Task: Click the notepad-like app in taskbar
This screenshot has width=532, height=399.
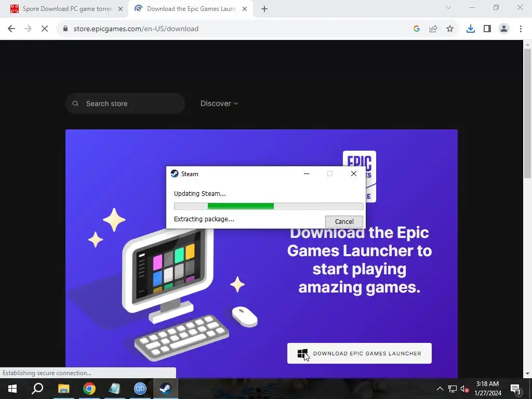Action: click(x=114, y=389)
